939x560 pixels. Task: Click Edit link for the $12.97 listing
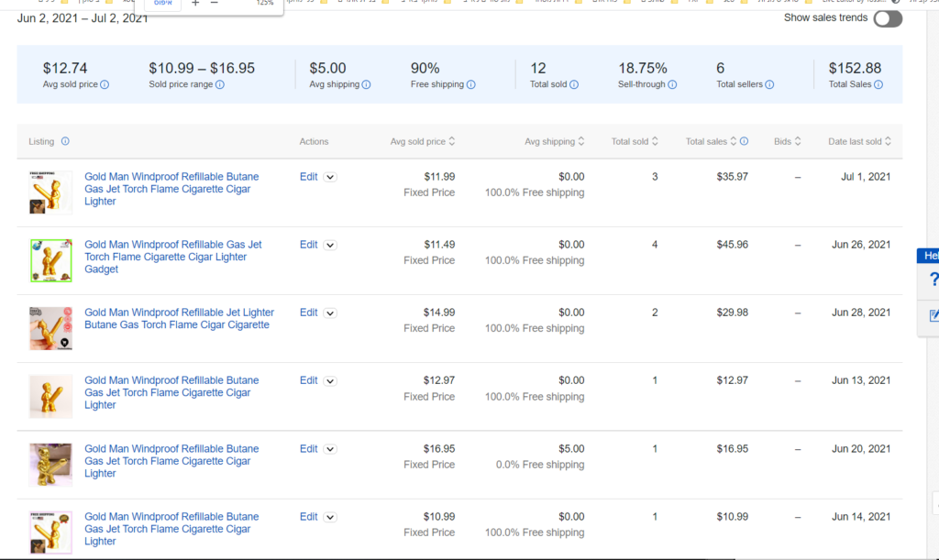pyautogui.click(x=308, y=380)
